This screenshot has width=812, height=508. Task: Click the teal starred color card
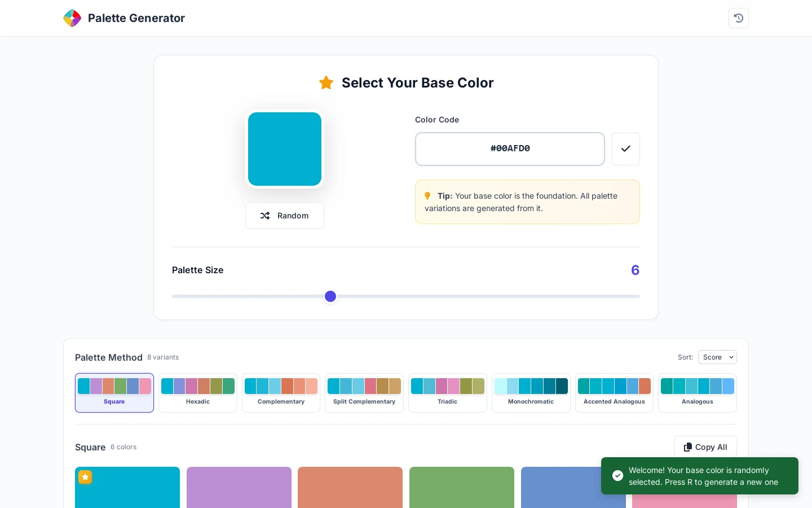coord(127,487)
